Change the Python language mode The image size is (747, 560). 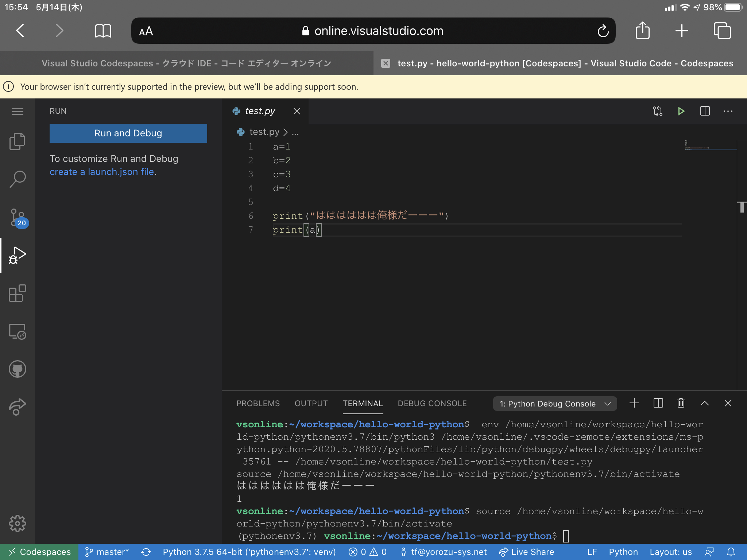coord(623,552)
